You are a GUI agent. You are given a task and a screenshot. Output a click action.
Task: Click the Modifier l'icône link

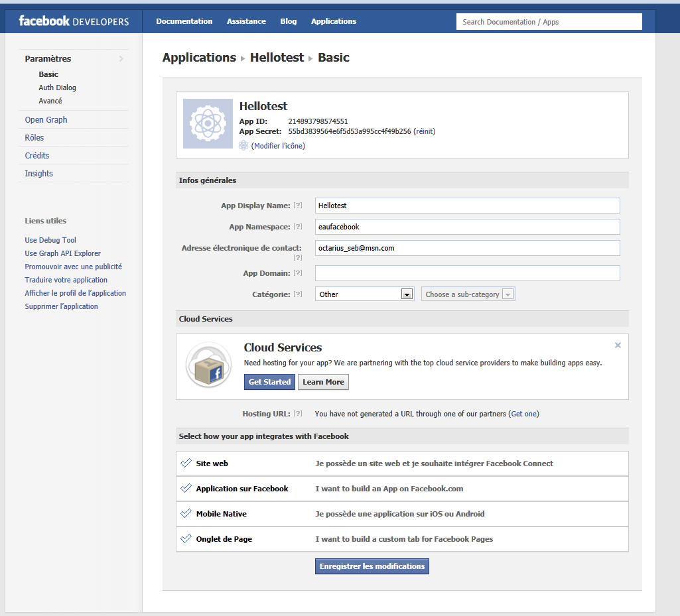click(279, 146)
